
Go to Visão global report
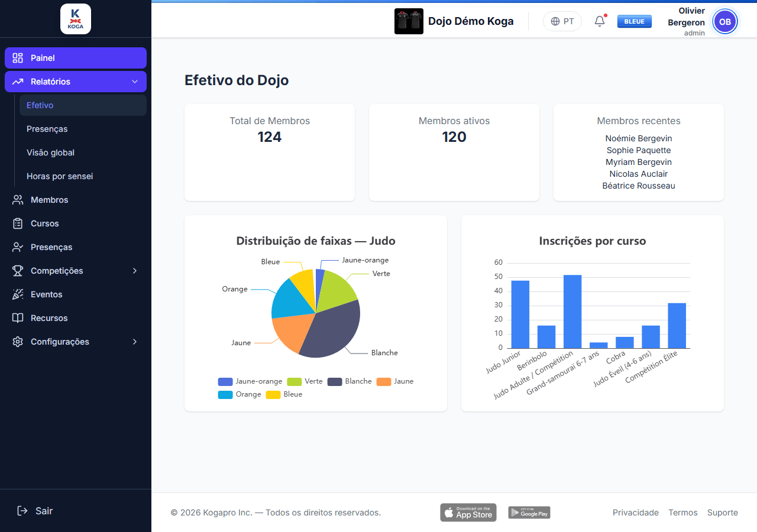click(x=83, y=153)
